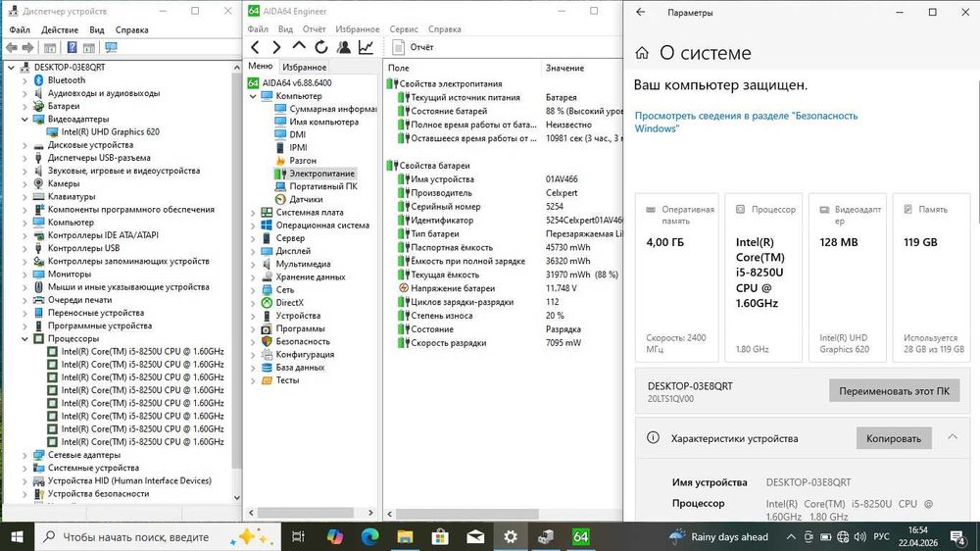Viewport: 980px width, 551px height.
Task: Click the AIDA64 Refresh icon
Action: click(321, 47)
